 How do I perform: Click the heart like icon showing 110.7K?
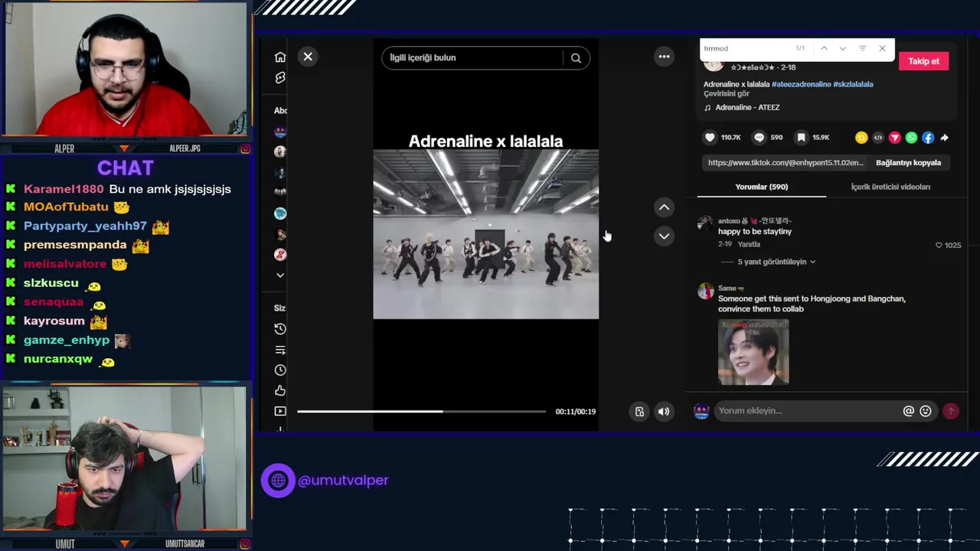710,138
